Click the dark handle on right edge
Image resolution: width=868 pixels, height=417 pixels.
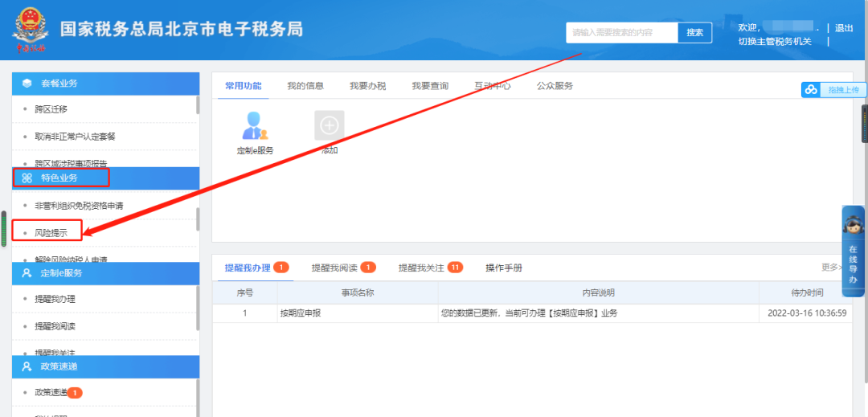click(865, 124)
